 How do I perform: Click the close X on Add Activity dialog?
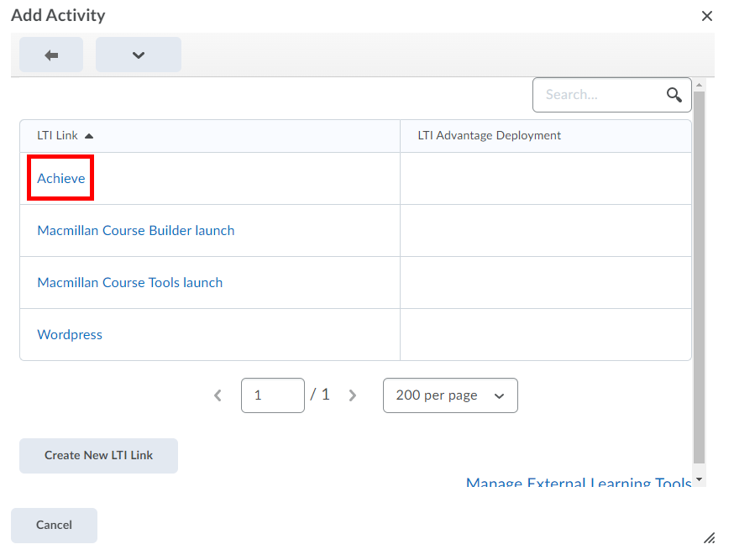tap(707, 15)
